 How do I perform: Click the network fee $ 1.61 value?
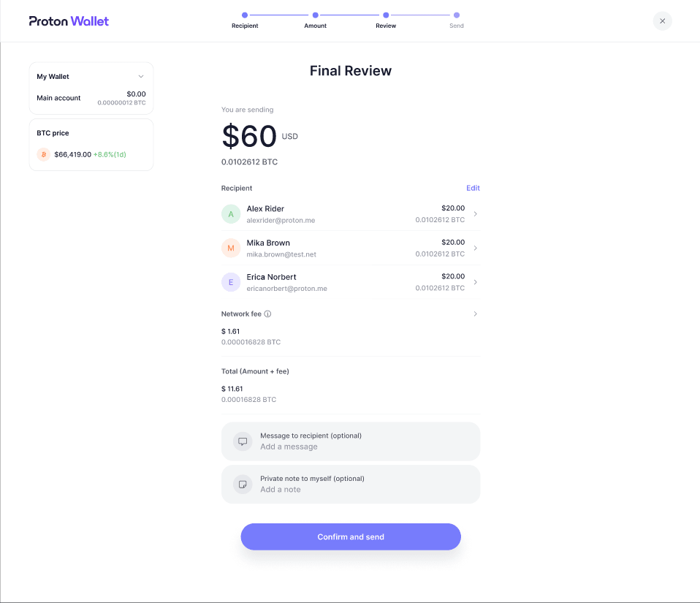point(230,331)
